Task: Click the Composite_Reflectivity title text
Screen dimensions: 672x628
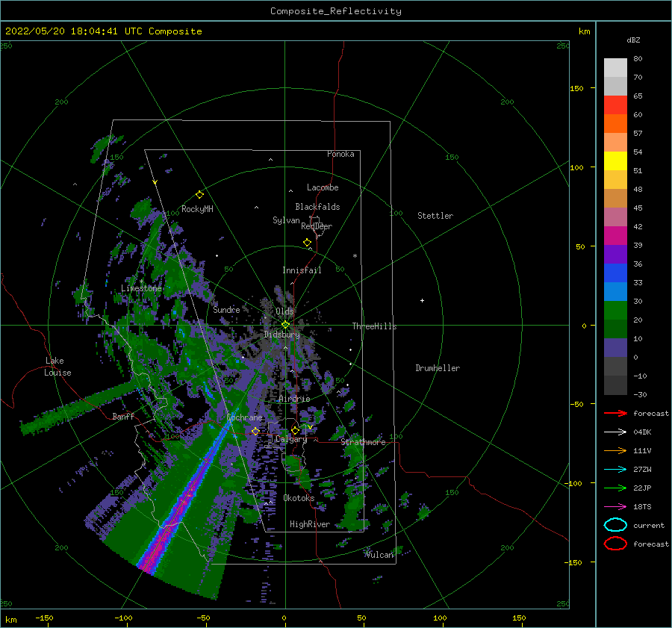Action: [336, 11]
